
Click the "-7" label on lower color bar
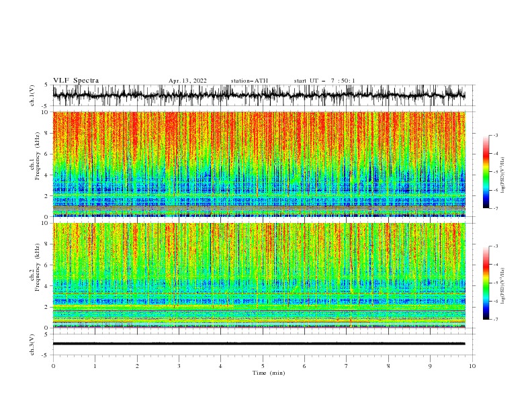coord(495,320)
